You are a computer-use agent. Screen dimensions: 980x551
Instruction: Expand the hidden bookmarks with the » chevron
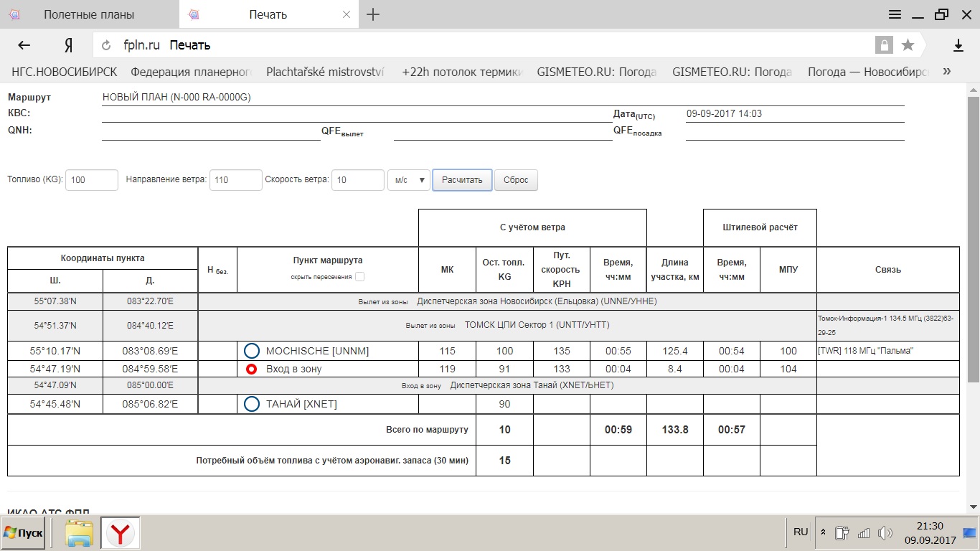[x=947, y=72]
